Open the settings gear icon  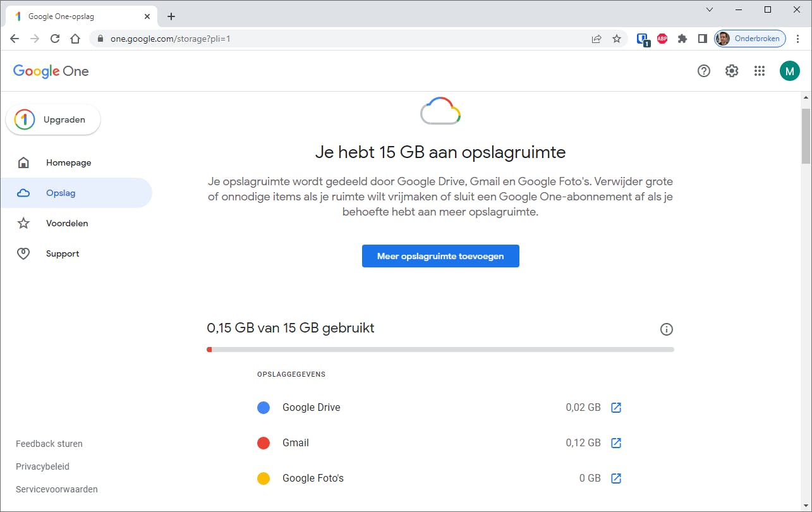[x=732, y=71]
